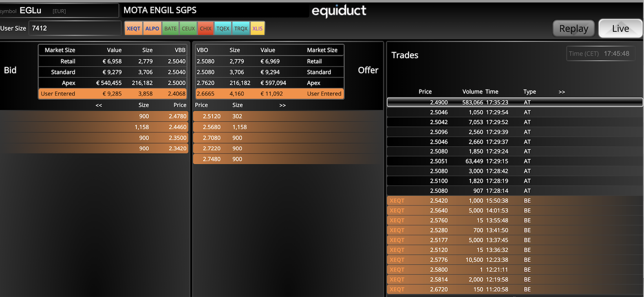Select offer depth row with size 302
Screen dimensions: 644x297
pos(288,116)
